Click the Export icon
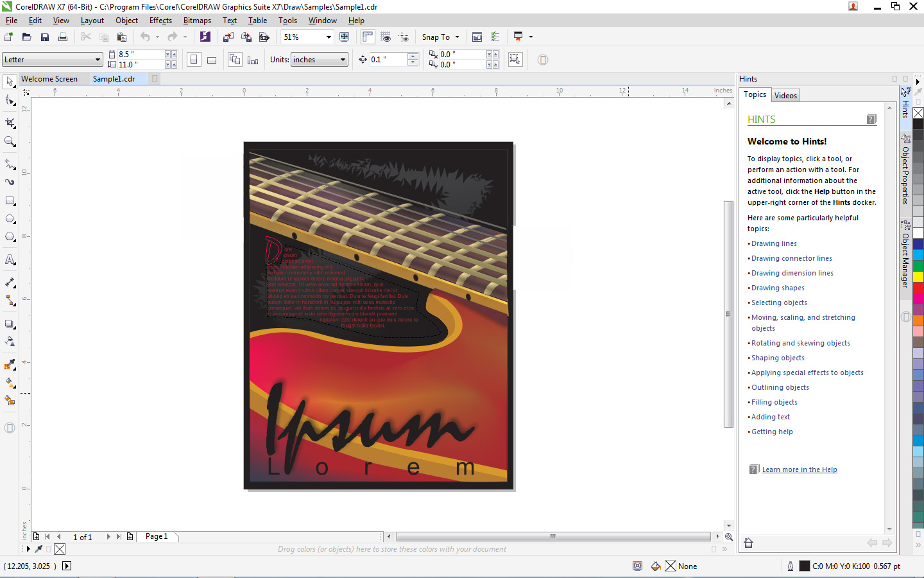Image resolution: width=924 pixels, height=578 pixels. tap(246, 37)
